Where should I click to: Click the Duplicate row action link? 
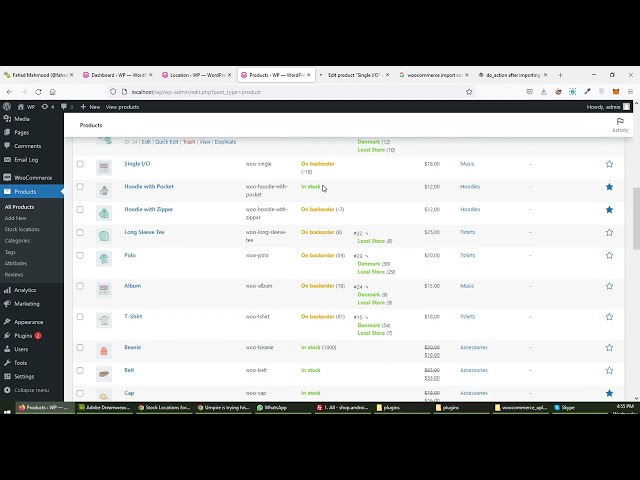[225, 142]
